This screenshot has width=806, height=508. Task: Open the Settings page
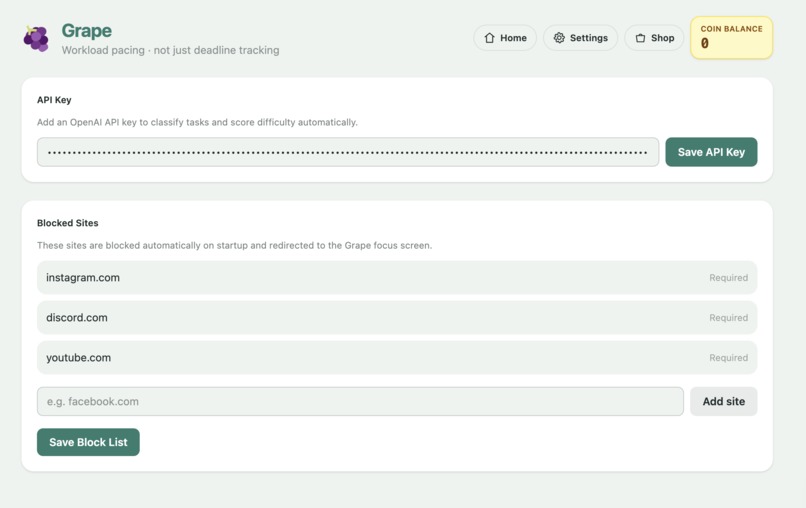(x=580, y=38)
